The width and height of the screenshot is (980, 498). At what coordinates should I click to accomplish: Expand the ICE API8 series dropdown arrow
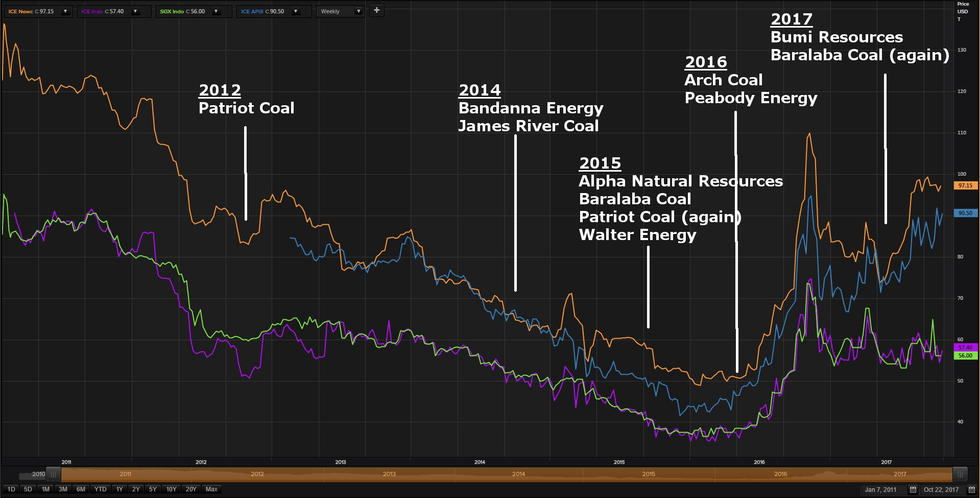click(x=296, y=11)
